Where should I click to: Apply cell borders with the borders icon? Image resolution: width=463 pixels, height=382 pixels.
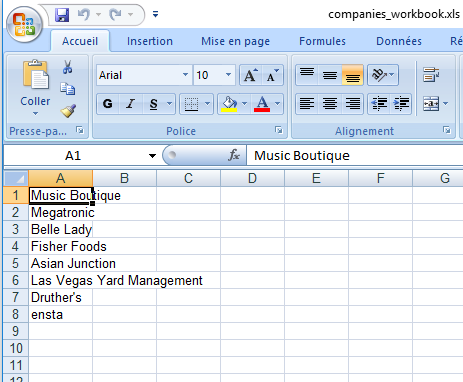[191, 104]
